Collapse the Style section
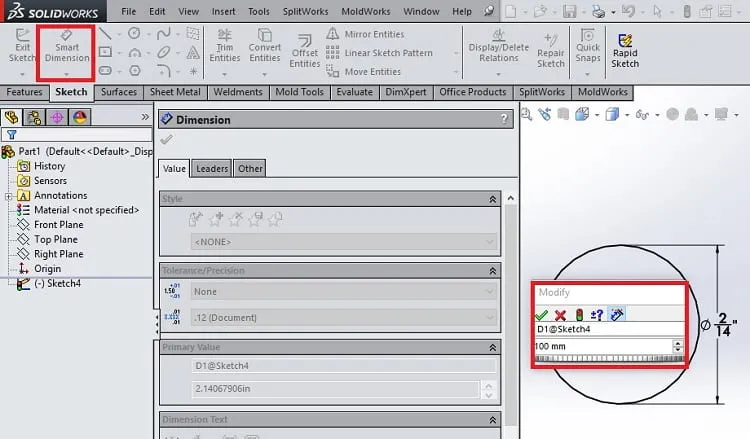Image resolution: width=750 pixels, height=439 pixels. 492,199
